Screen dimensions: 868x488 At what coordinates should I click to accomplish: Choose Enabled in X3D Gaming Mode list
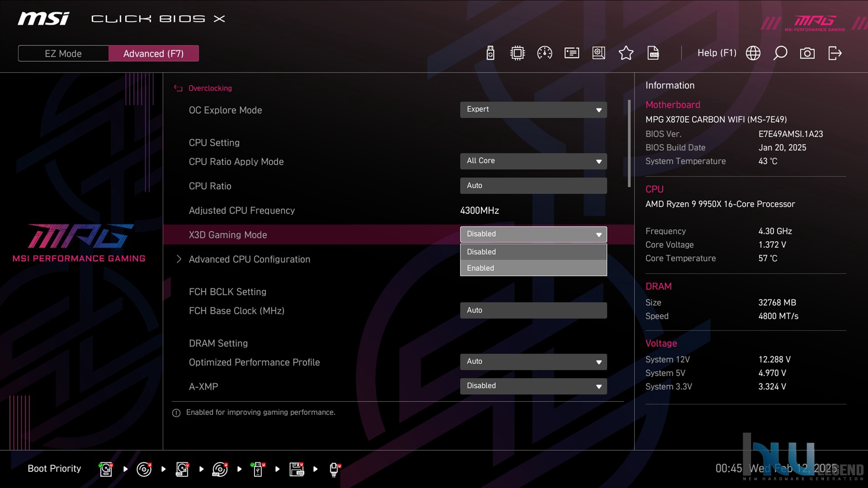pos(533,268)
